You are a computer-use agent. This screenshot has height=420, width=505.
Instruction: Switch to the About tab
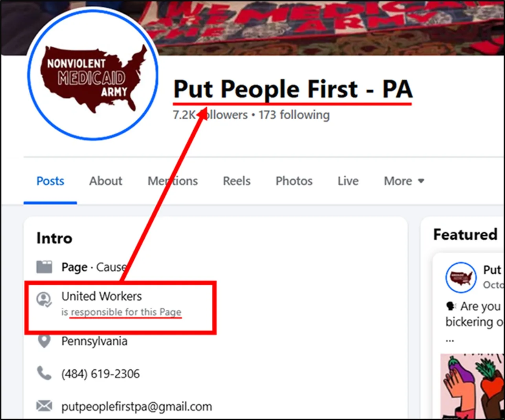pyautogui.click(x=106, y=181)
